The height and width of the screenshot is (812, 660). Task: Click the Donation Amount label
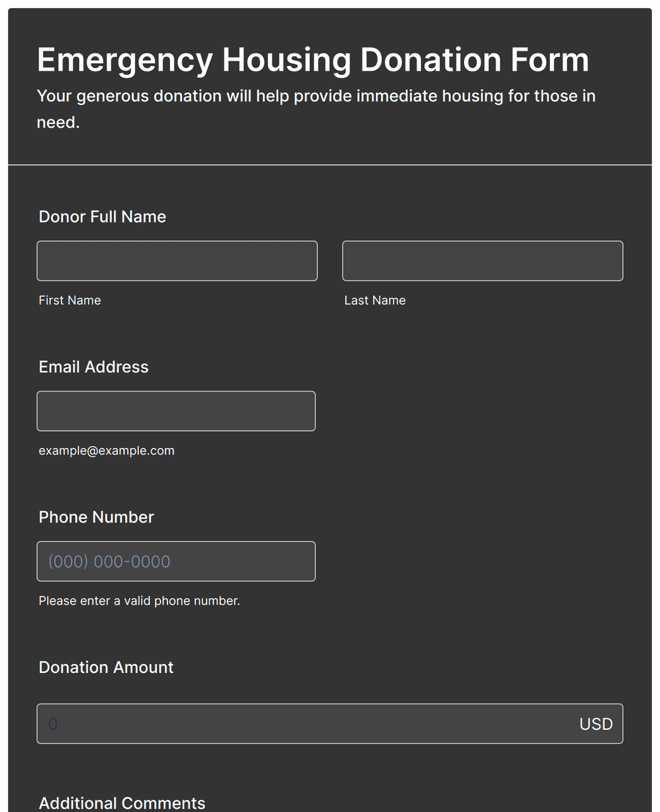(x=106, y=668)
